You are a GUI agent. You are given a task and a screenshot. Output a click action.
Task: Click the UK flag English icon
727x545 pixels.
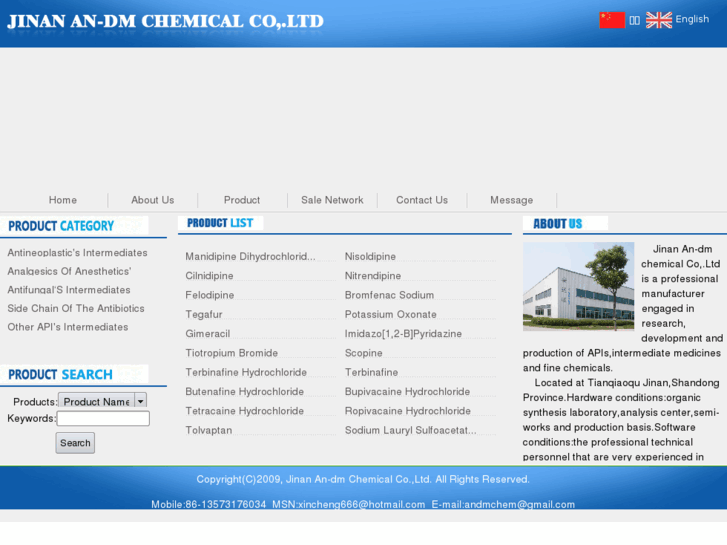tap(659, 20)
